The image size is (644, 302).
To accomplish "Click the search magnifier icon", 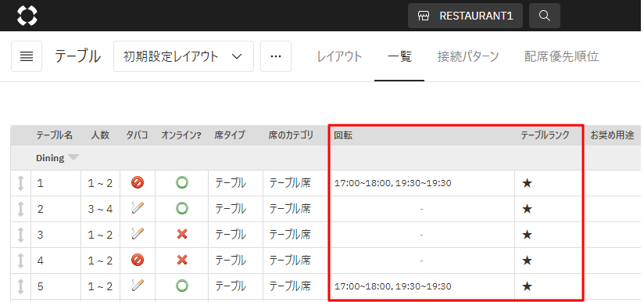I will pyautogui.click(x=545, y=16).
